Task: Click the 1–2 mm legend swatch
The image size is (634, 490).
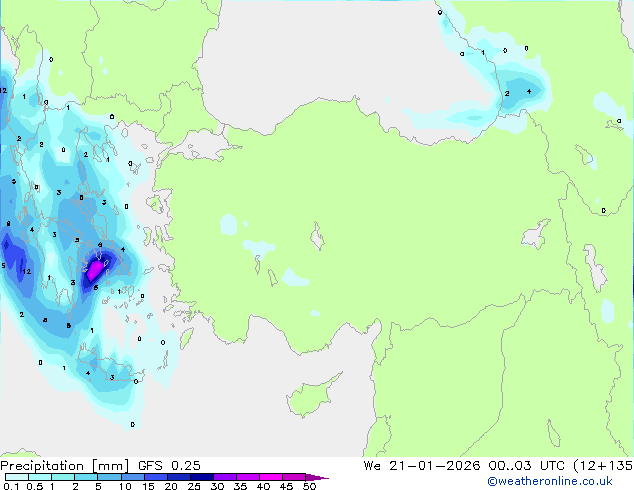Action: 63,477
